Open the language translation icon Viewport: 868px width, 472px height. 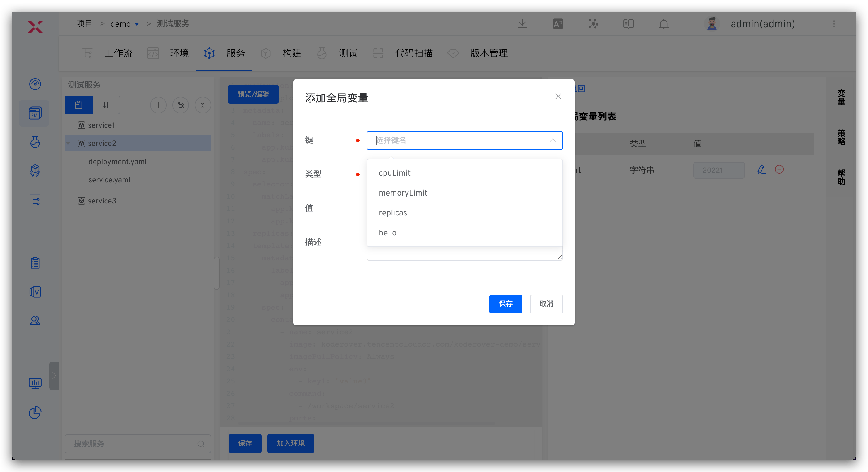[x=558, y=24]
